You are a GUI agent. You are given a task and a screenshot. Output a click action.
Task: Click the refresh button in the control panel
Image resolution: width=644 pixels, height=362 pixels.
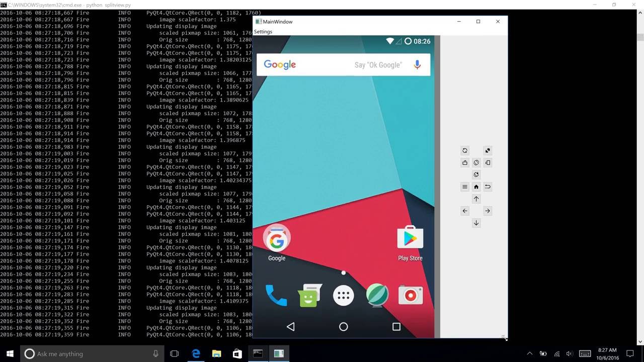(465, 150)
